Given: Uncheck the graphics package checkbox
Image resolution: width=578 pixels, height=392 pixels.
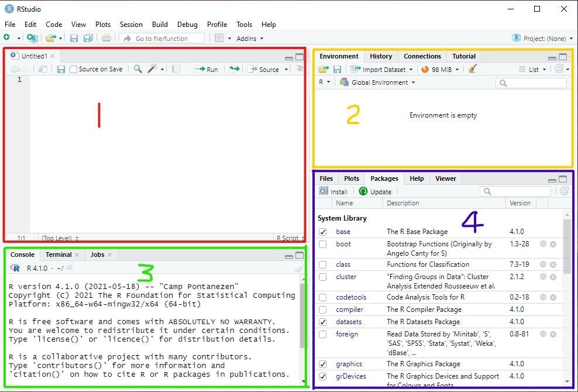Looking at the screenshot, I should pyautogui.click(x=324, y=363).
